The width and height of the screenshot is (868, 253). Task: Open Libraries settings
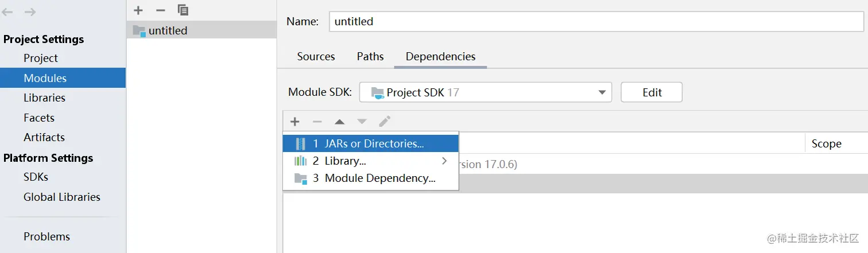click(44, 98)
